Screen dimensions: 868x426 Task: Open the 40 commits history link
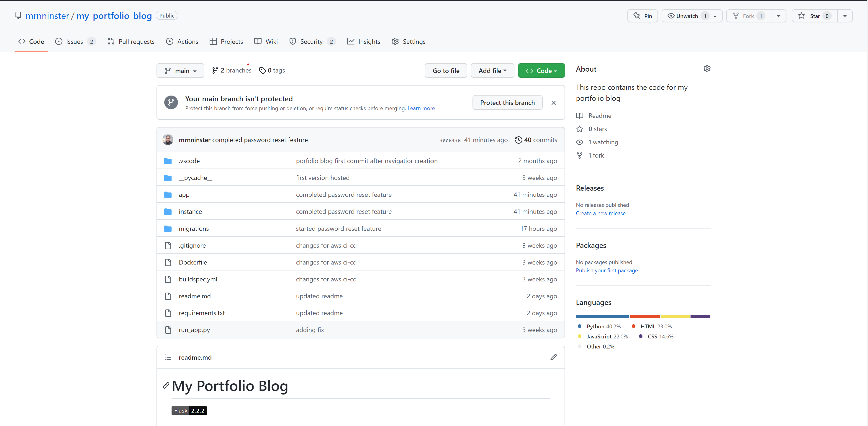[x=536, y=140]
